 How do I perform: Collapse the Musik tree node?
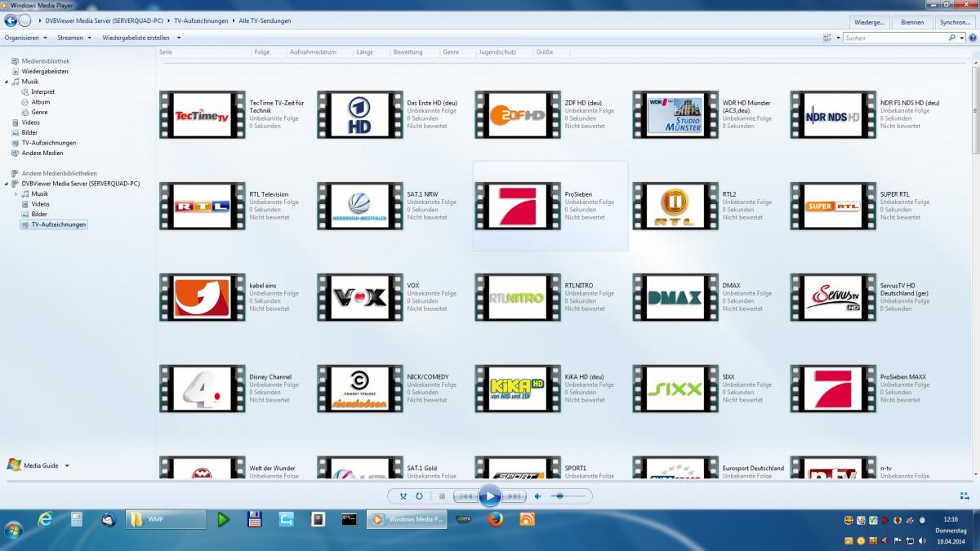(7, 82)
